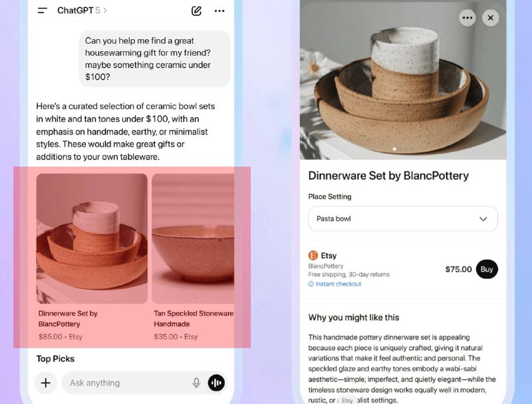Click the product image carousel dots

(x=399, y=149)
